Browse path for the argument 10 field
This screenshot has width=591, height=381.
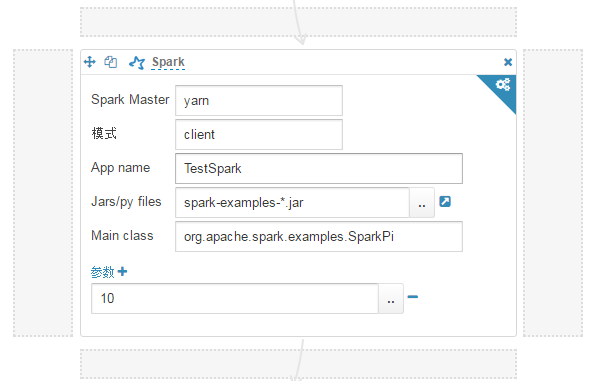pos(391,298)
